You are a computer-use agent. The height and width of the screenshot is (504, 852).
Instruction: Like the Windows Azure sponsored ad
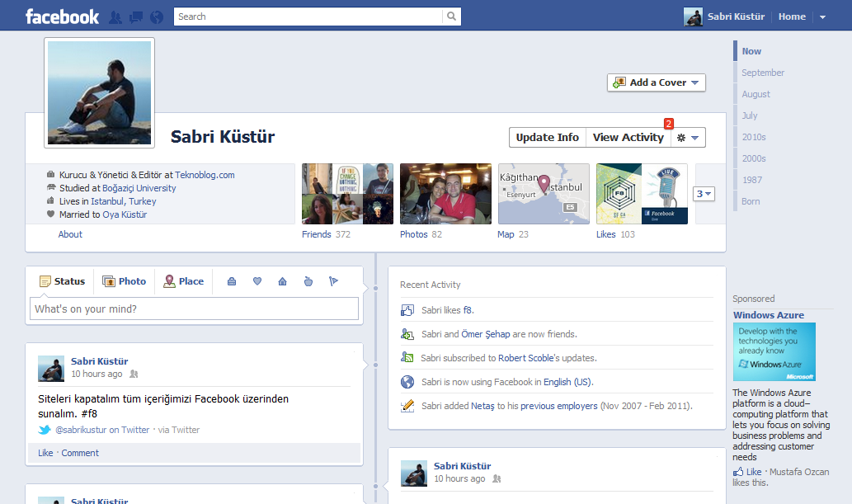pos(754,472)
